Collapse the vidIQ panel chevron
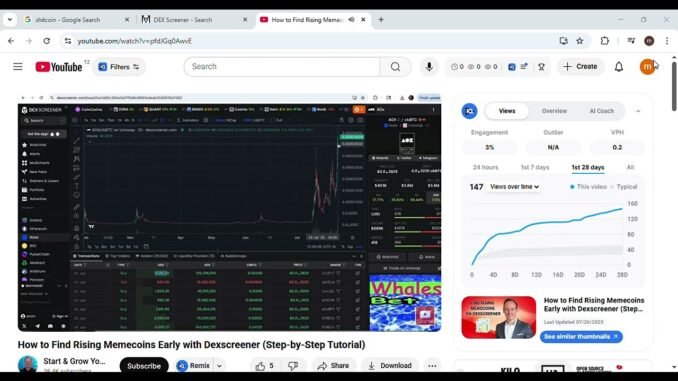This screenshot has width=678, height=381. [638, 111]
